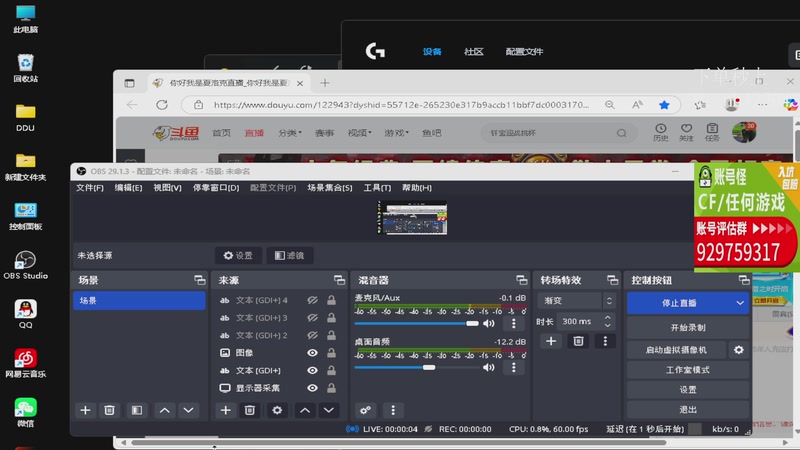Image resolution: width=800 pixels, height=450 pixels.
Task: Pop out the Transitions dock icon
Action: (x=612, y=280)
